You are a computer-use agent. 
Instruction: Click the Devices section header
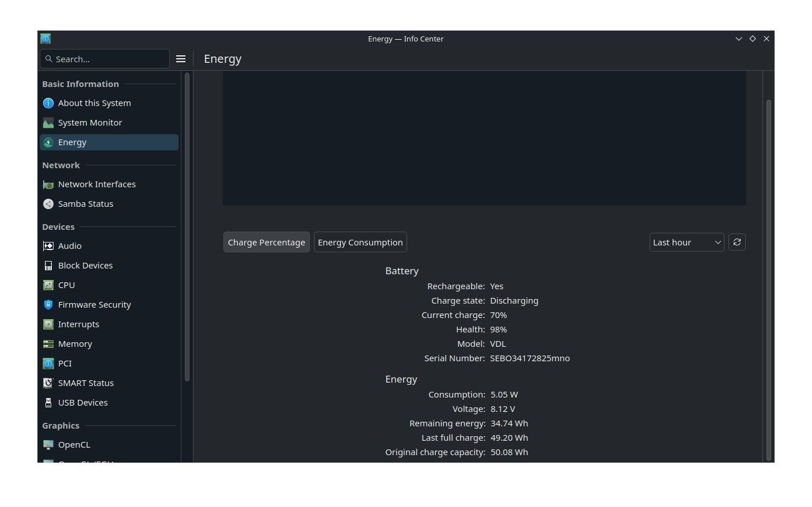[x=58, y=227]
